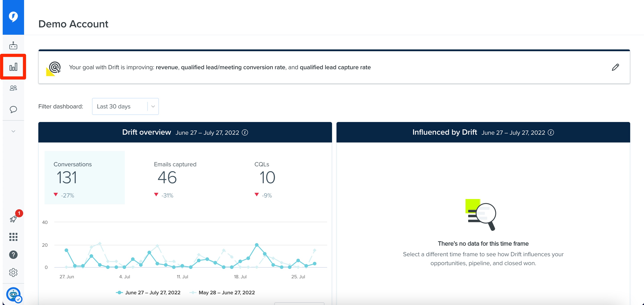Open the Last 30 days filter dropdown
The height and width of the screenshot is (305, 644).
pyautogui.click(x=125, y=106)
